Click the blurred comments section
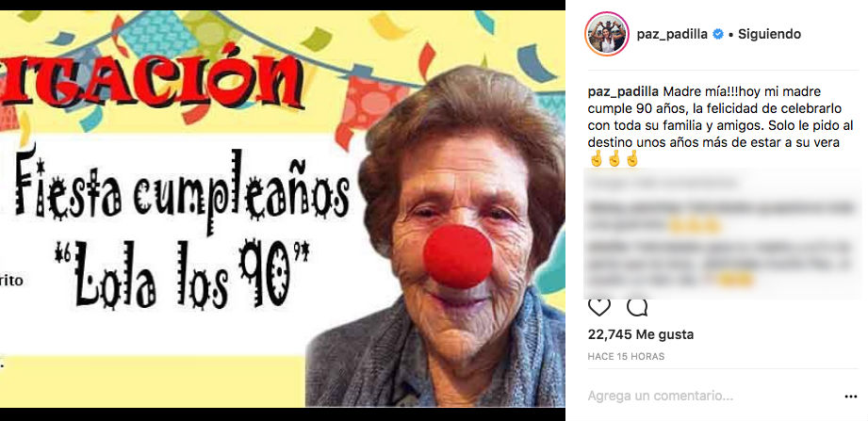Screen dimensions: 868x421 point(723,234)
